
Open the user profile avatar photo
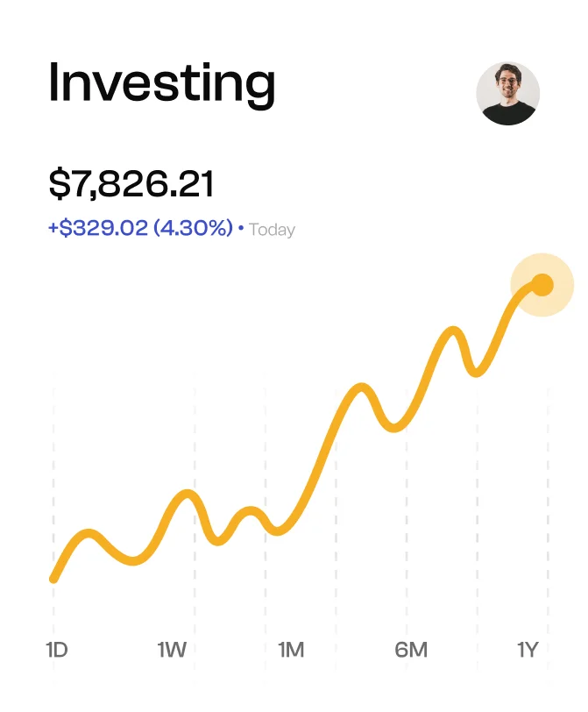coord(507,93)
